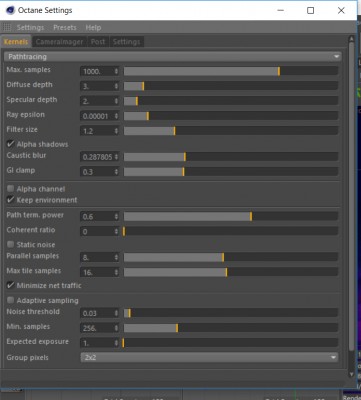Click the Diffuse depth stepper arrows
This screenshot has height=400, width=361.
click(x=116, y=86)
